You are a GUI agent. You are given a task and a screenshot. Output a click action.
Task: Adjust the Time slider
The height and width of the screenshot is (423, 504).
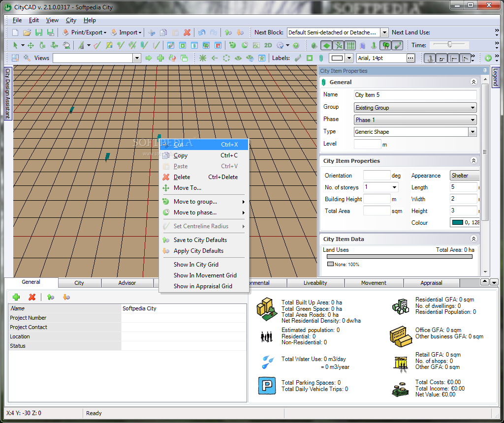[x=449, y=45]
